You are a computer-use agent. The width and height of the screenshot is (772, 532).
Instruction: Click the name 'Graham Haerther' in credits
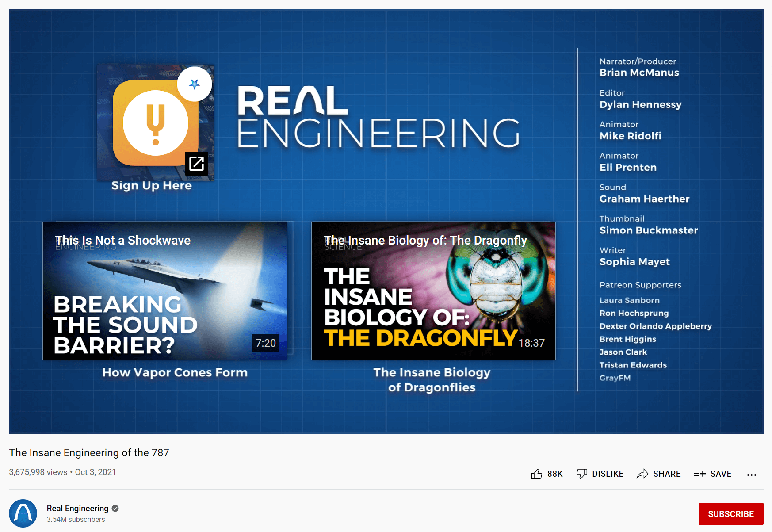click(x=645, y=199)
